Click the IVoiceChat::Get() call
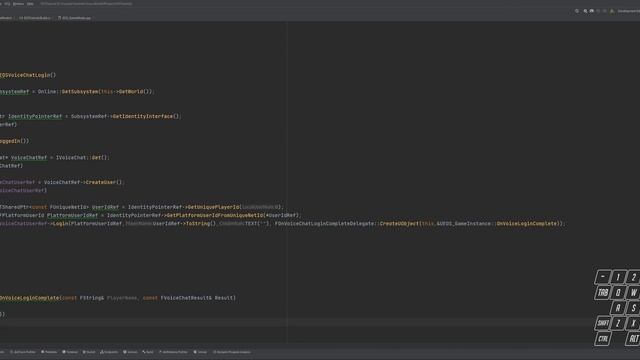 point(82,158)
